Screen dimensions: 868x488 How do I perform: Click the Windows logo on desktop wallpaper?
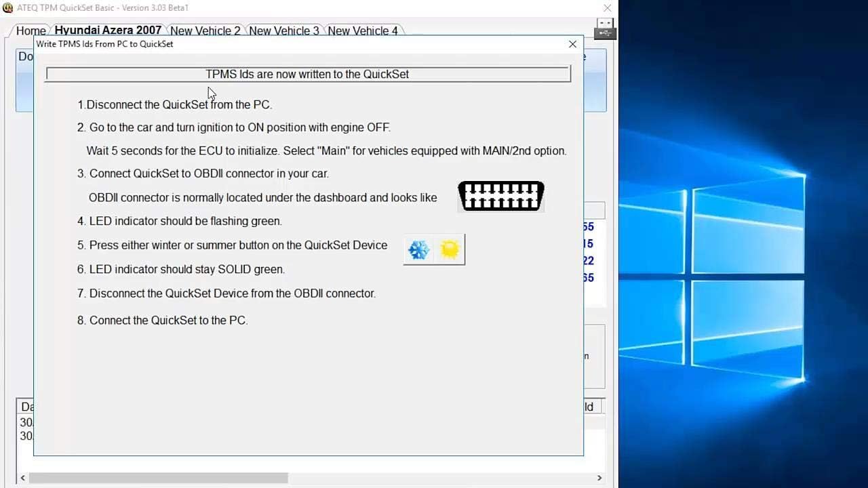pyautogui.click(x=712, y=277)
